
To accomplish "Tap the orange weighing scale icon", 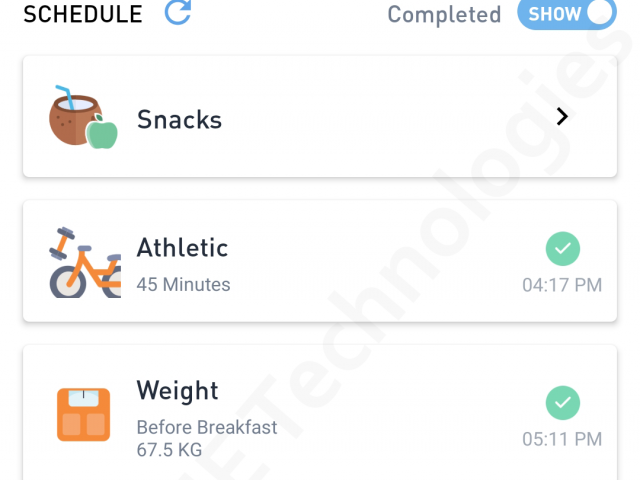I will tap(84, 413).
